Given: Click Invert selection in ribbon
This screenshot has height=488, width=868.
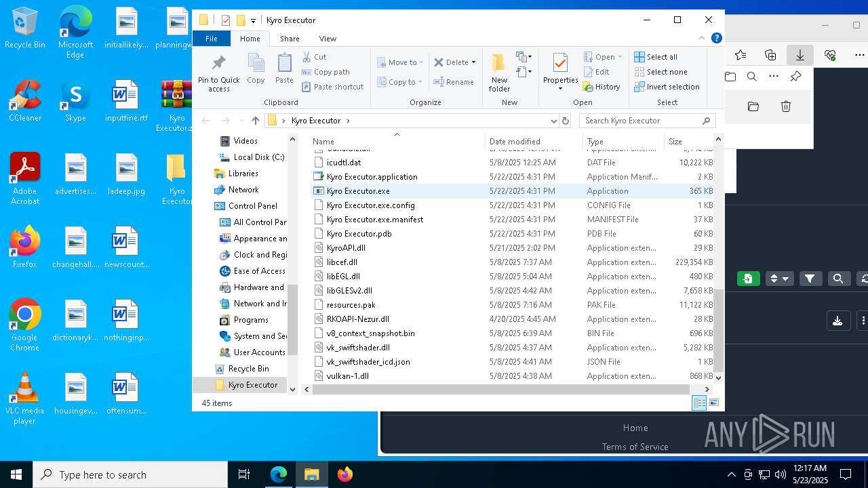Looking at the screenshot, I should click(667, 87).
